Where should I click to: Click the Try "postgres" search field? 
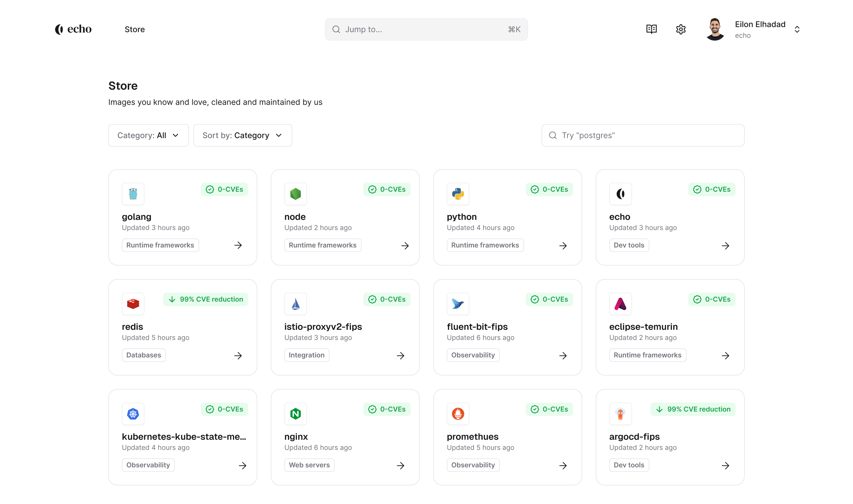(x=642, y=135)
